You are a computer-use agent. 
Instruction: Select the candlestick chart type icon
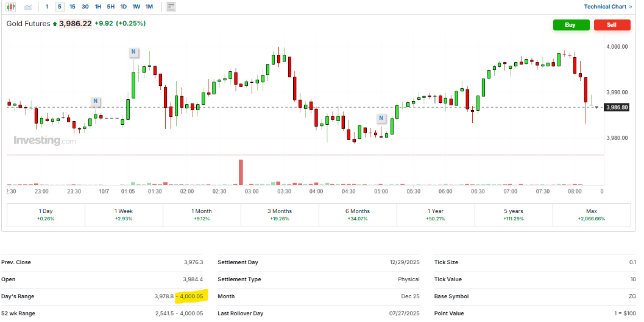click(11, 7)
